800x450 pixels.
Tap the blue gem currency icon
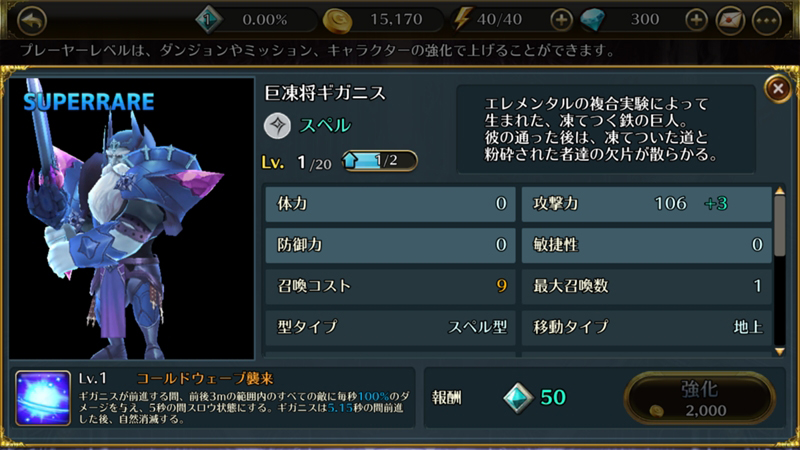tap(593, 20)
